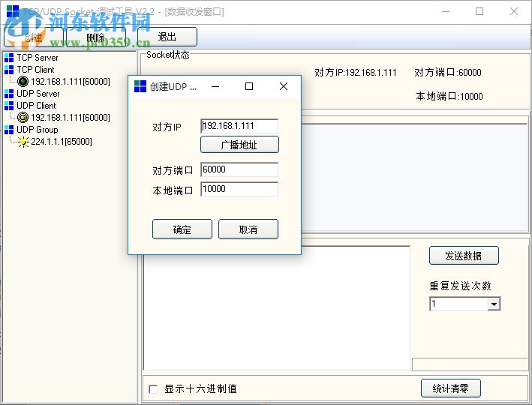This screenshot has height=405, width=532.
Task: Click the 对方IP:192.168.1.111 status text
Action: (x=355, y=73)
